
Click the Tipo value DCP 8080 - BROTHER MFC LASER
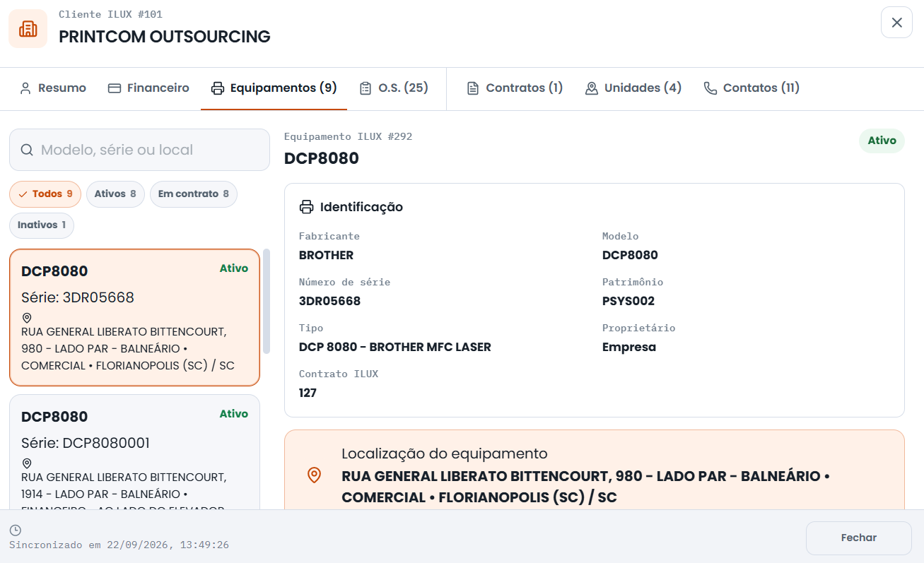[x=394, y=347]
